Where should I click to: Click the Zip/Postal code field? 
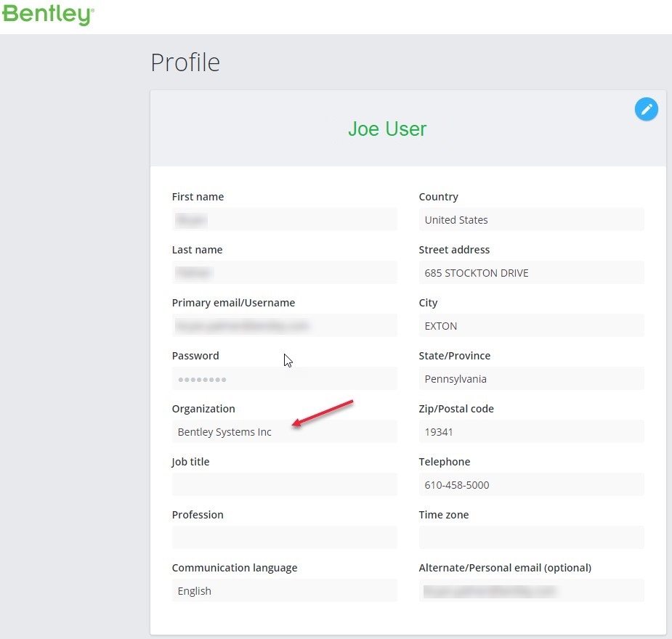point(531,431)
